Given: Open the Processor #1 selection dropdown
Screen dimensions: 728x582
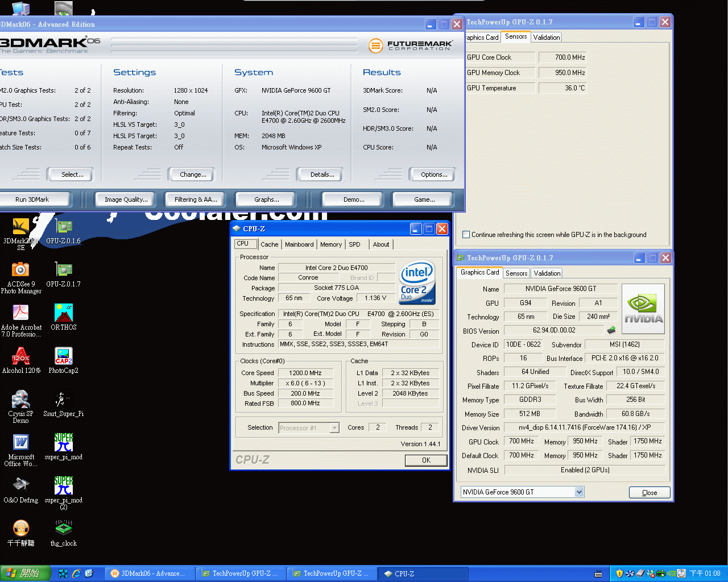Looking at the screenshot, I should (334, 428).
